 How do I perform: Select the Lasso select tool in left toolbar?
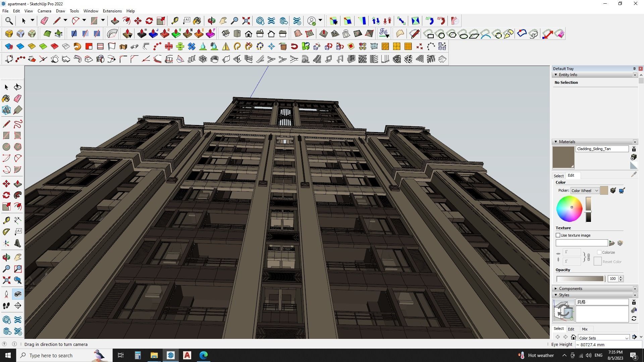click(18, 87)
